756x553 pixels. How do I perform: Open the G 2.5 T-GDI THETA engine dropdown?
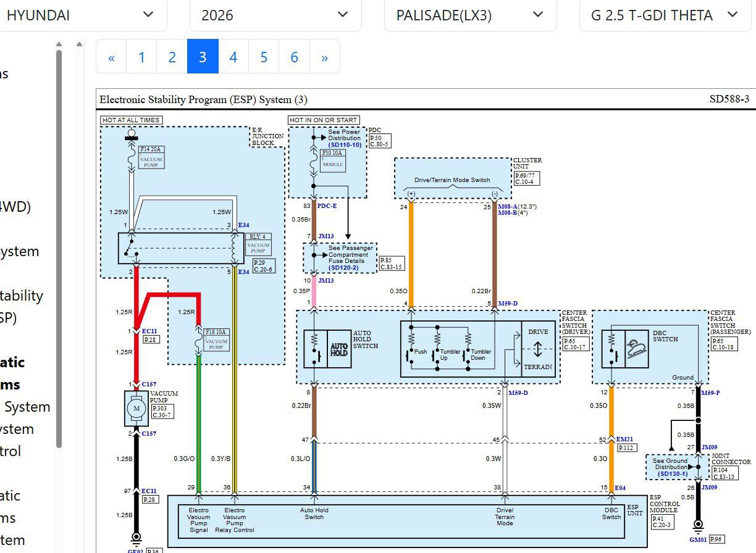(x=664, y=15)
